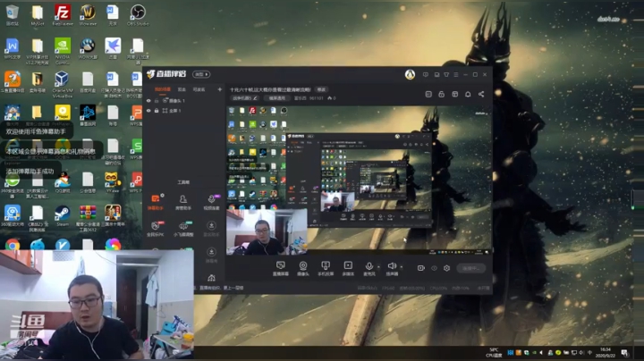Mute the 麦克风 microphone
Image resolution: width=644 pixels, height=361 pixels.
point(369,268)
